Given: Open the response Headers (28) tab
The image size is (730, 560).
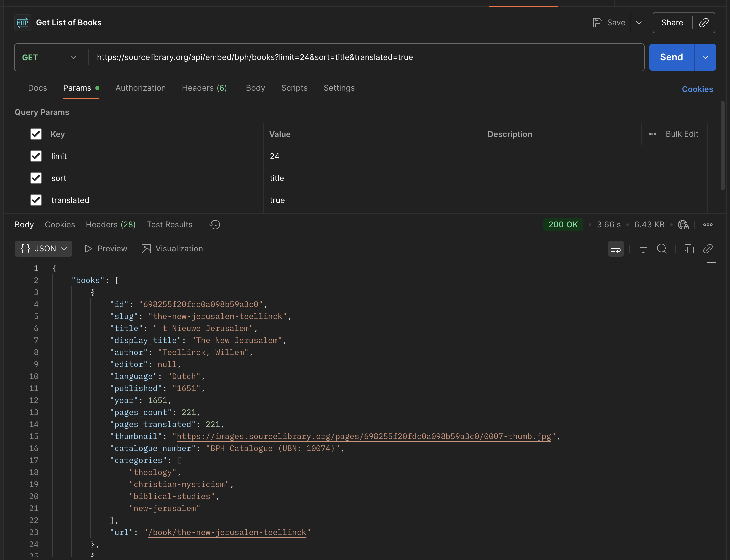Looking at the screenshot, I should pyautogui.click(x=111, y=225).
